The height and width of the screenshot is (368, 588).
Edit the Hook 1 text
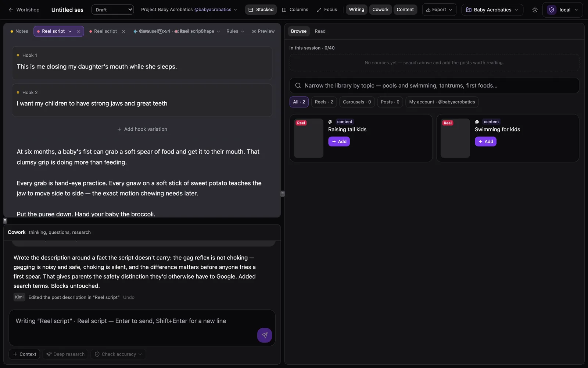(x=97, y=67)
